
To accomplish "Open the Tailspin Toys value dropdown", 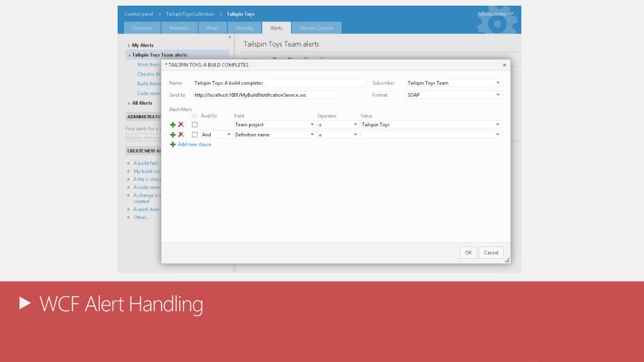I will (497, 125).
